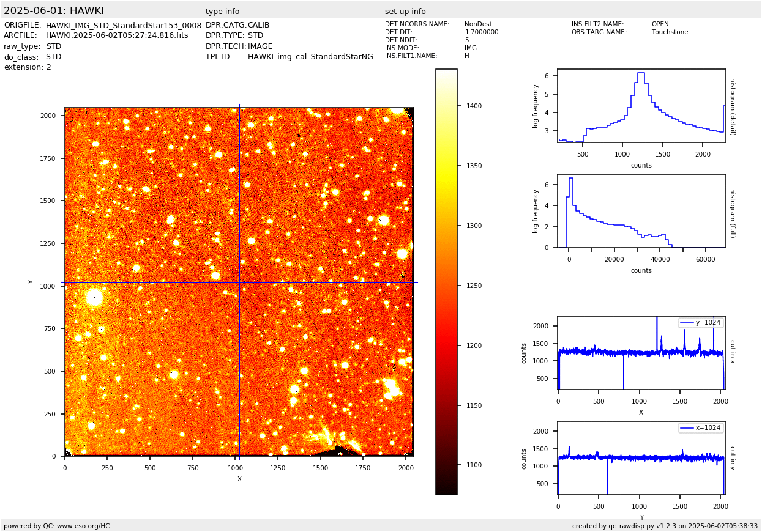The image size is (762, 532).
Task: Click the cut in y plot
Action: (641, 457)
